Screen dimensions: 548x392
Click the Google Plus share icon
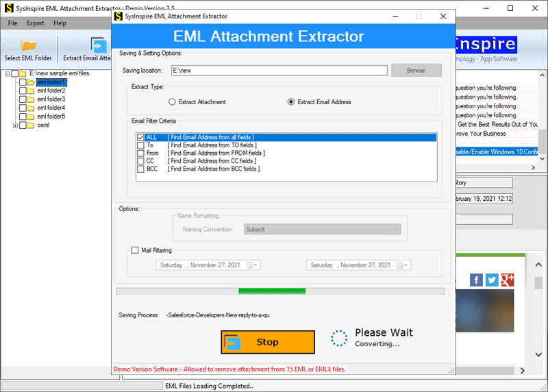tap(508, 280)
